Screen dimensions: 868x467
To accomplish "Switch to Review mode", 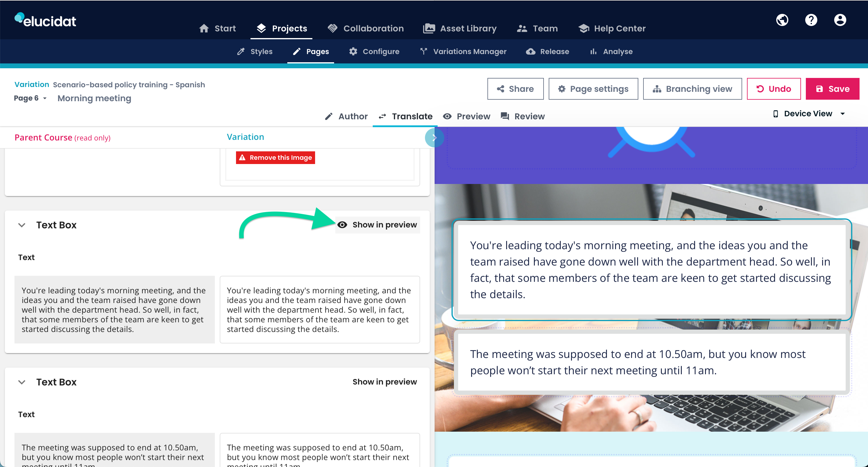I will coord(523,116).
